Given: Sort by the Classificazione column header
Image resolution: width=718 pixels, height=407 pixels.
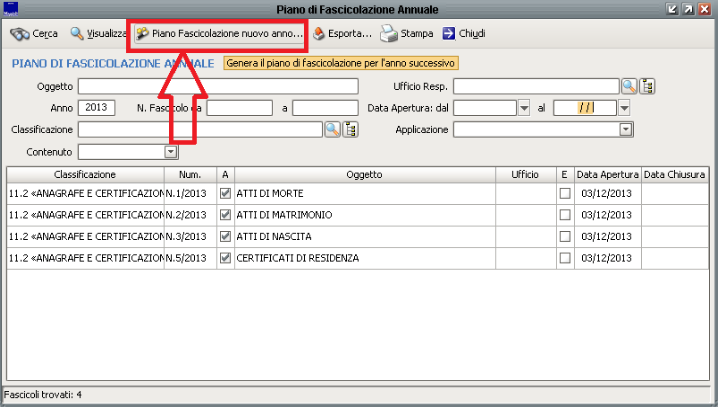Looking at the screenshot, I should pos(85,174).
